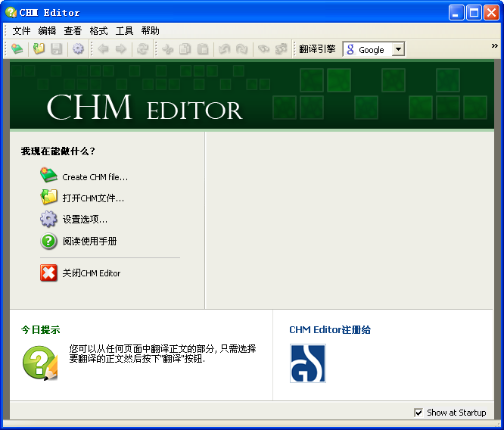Open the 查看 menu
Image resolution: width=504 pixels, height=430 pixels.
[73, 31]
